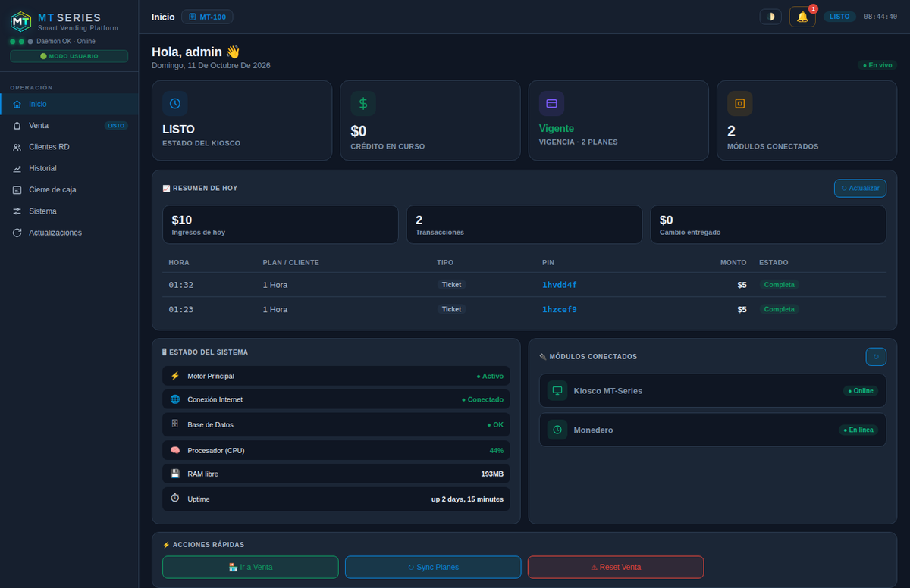Click the globe icon for Conexión Internet
This screenshot has height=588, width=910.
(175, 399)
